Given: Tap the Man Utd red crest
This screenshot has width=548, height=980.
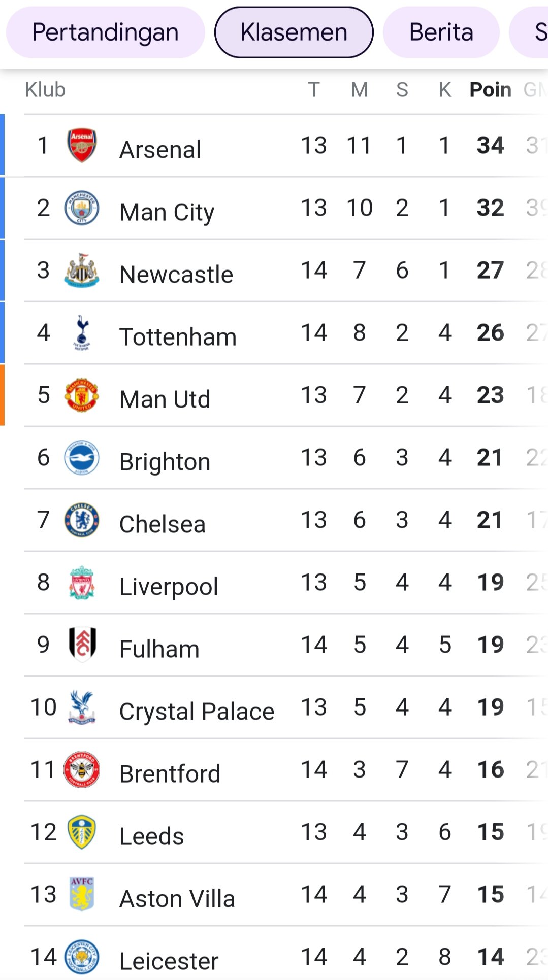Looking at the screenshot, I should 82,395.
